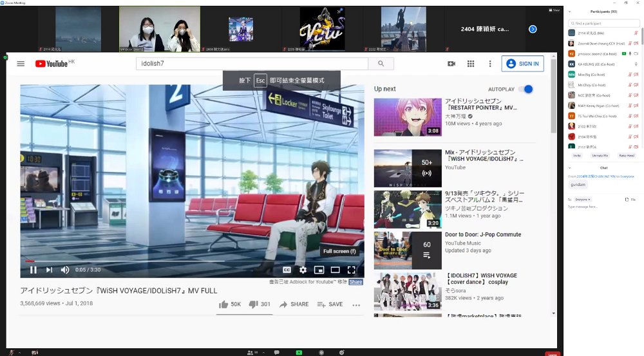Open the RESTART POiNTER MV thumbnail

pos(408,117)
